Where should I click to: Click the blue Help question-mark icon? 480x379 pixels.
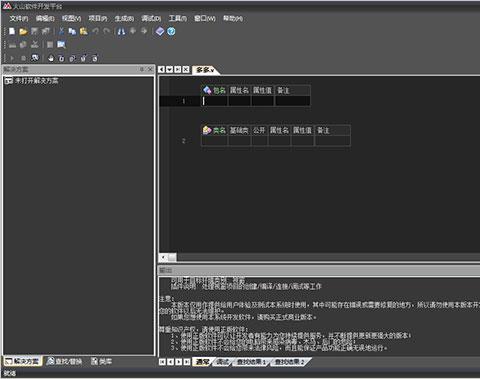(x=171, y=31)
